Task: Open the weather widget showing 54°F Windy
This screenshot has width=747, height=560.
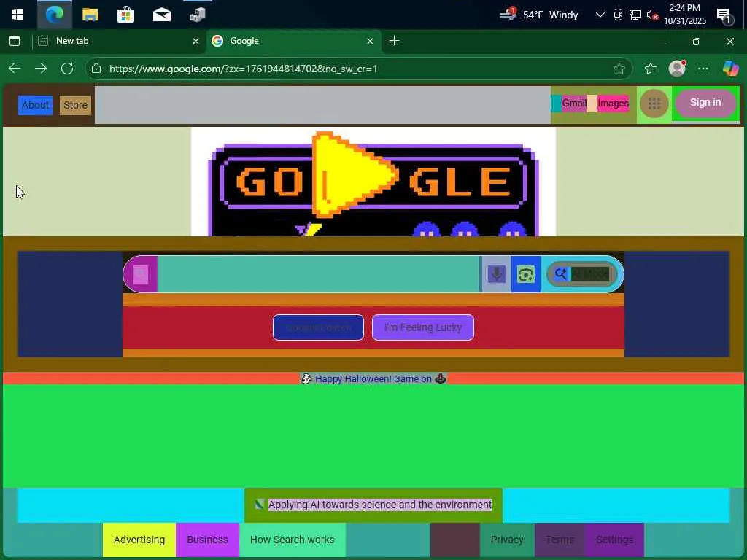Action: click(539, 15)
